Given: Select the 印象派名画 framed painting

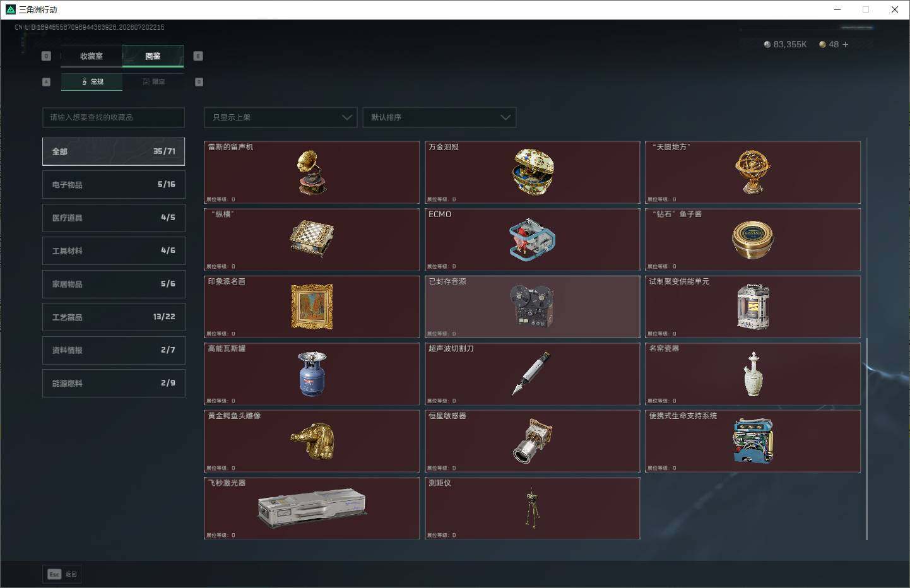Looking at the screenshot, I should coord(312,307).
